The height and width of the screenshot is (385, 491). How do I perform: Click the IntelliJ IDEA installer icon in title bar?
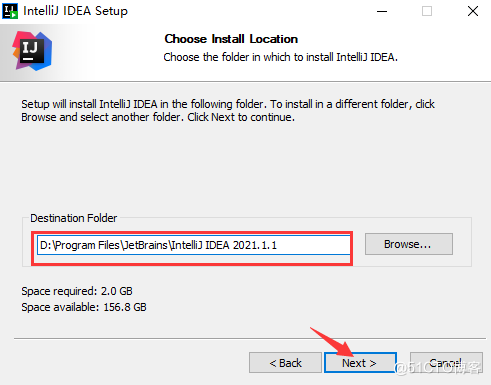[10, 11]
